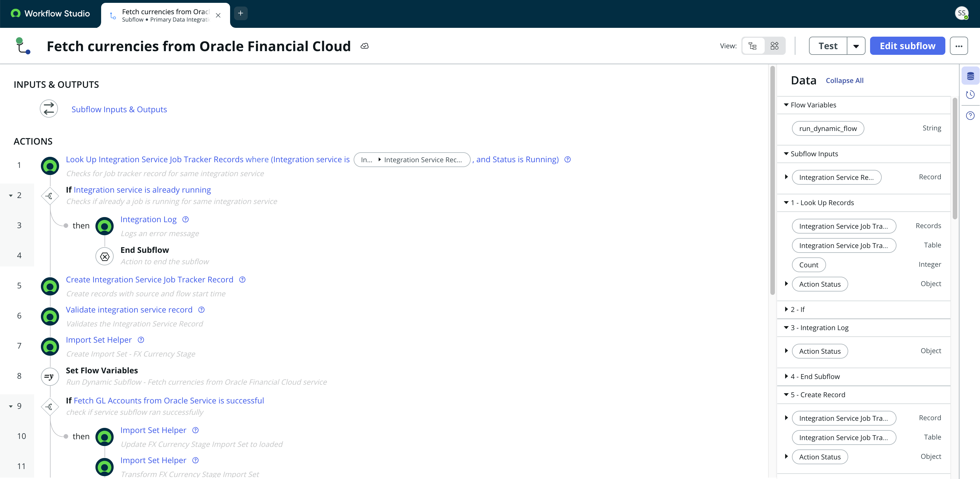Image resolution: width=980 pixels, height=479 pixels.
Task: Click the Data panel vertical scrollbar
Action: 954,158
